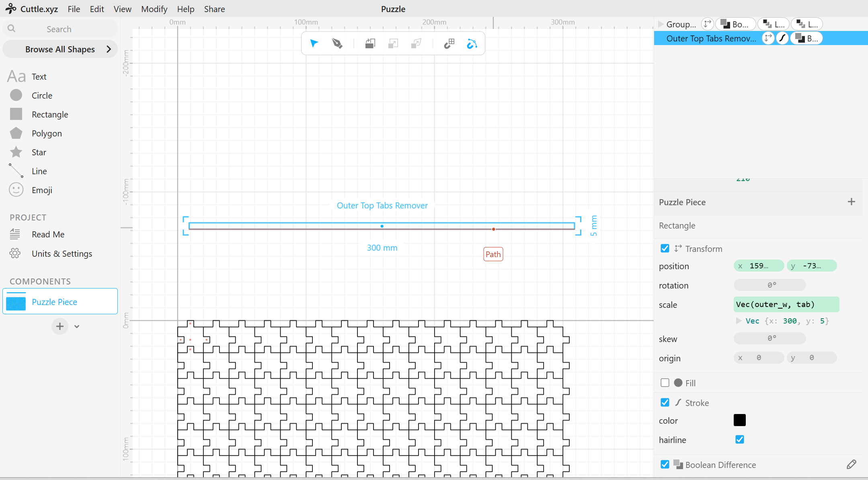Open the Browse All Shapes chevron
The height and width of the screenshot is (480, 868).
[x=109, y=49]
